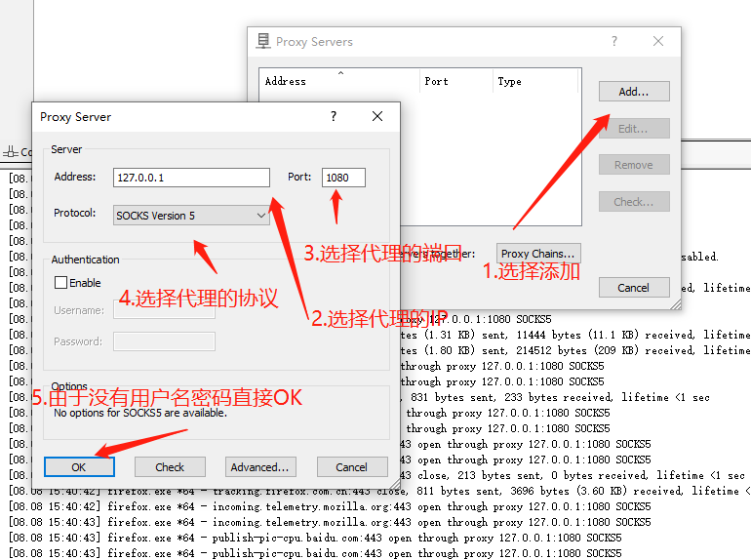Tick the Authentication Enable checkbox
Viewport: 751px width, 560px height.
(x=60, y=283)
